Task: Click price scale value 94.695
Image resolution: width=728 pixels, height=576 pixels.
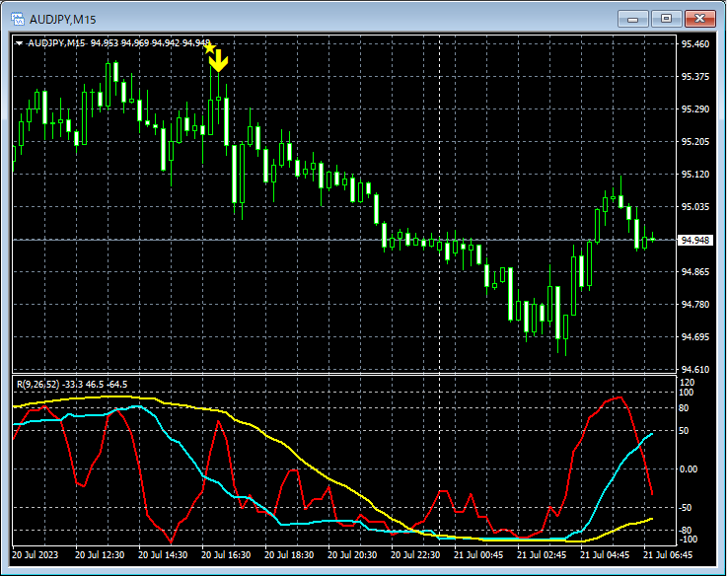Action: click(695, 337)
